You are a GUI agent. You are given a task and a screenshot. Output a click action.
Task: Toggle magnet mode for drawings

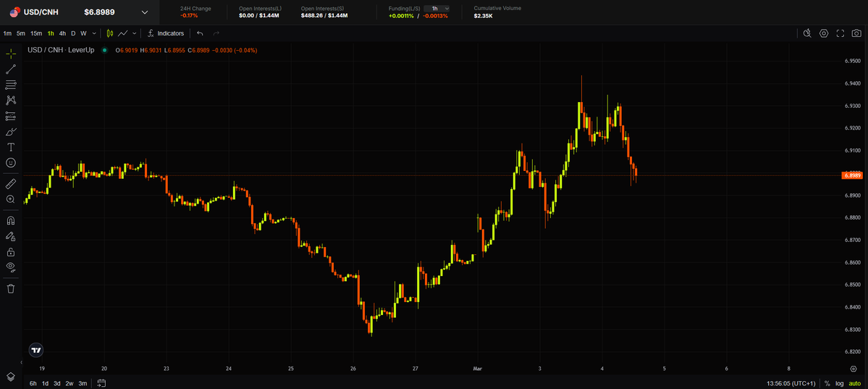11,220
